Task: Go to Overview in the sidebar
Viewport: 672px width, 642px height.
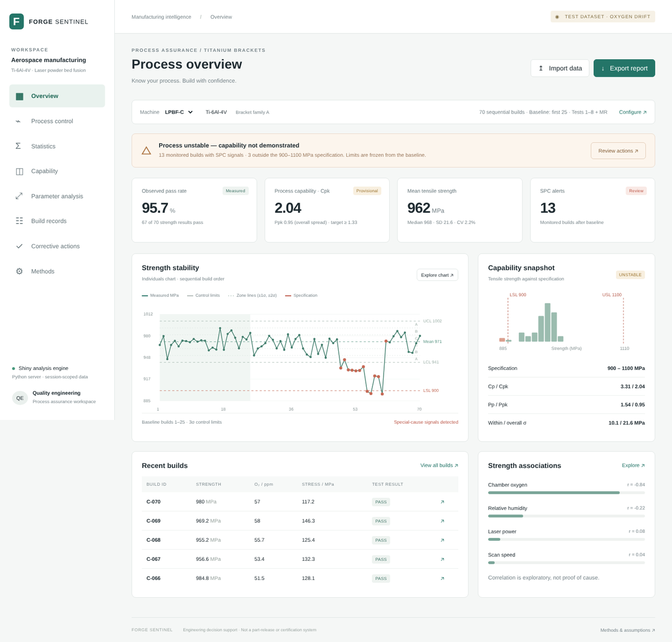Action: 57,96
